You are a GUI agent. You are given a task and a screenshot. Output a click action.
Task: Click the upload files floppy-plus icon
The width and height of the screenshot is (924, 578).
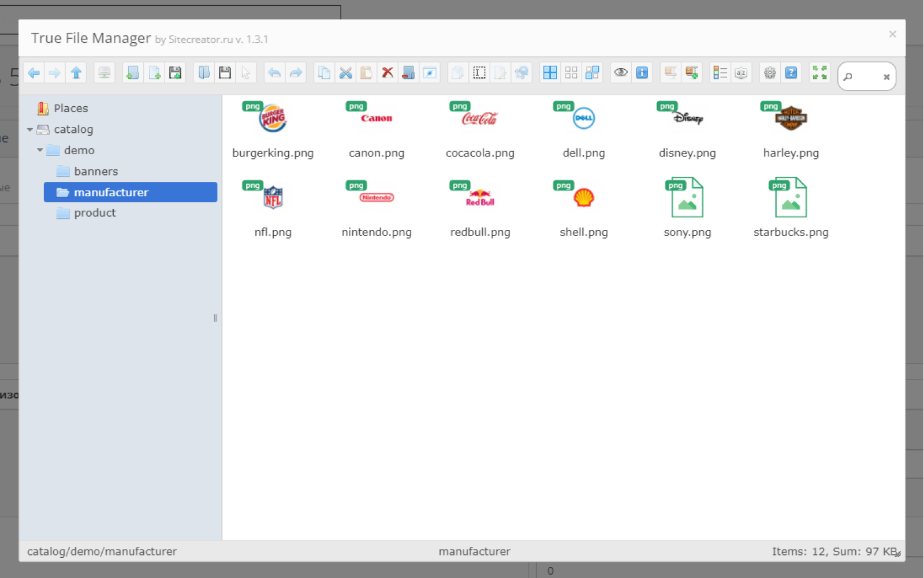pyautogui.click(x=175, y=73)
